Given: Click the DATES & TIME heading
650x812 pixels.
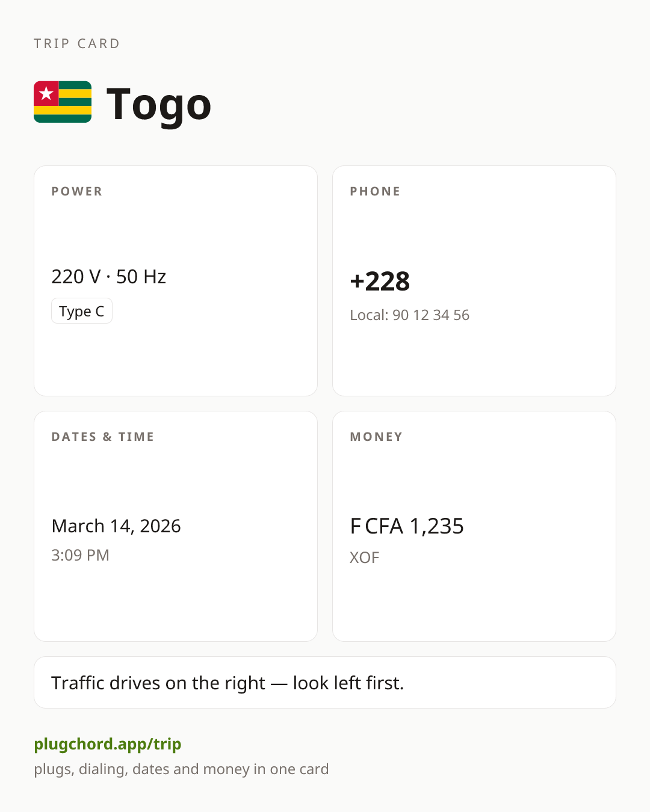Looking at the screenshot, I should 103,437.
